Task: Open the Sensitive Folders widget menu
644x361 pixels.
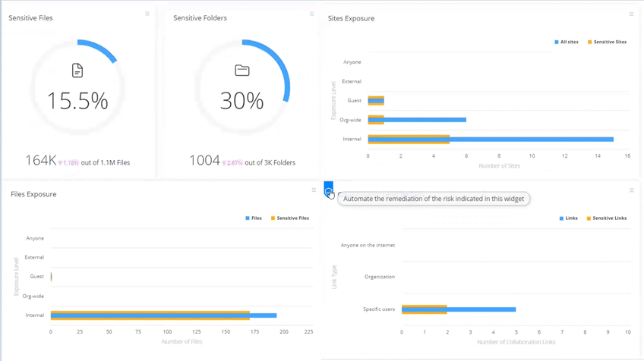Action: [311, 14]
